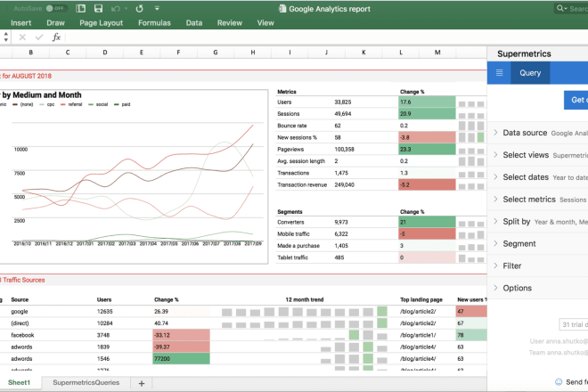The height and width of the screenshot is (392, 588).
Task: Click the Enter checkmark formula icon
Action: (39, 37)
